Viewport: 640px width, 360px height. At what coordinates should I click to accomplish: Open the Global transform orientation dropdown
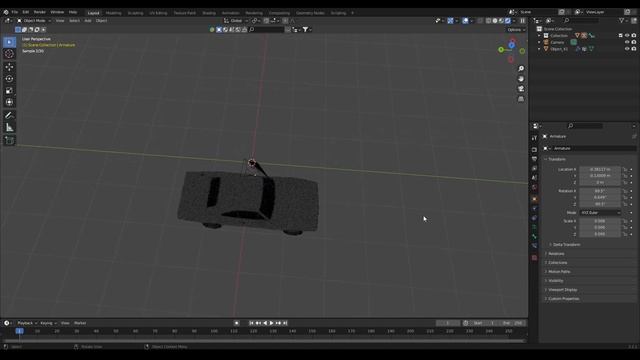[236, 21]
